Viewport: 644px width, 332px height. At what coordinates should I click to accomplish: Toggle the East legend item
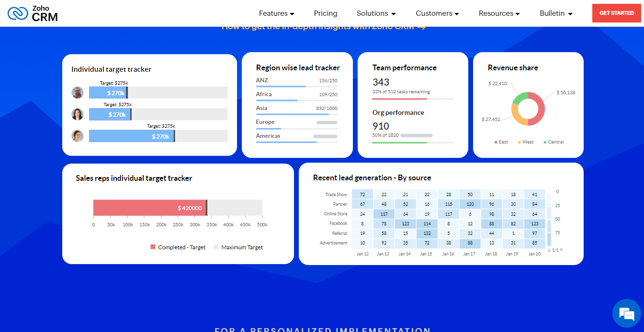click(501, 142)
